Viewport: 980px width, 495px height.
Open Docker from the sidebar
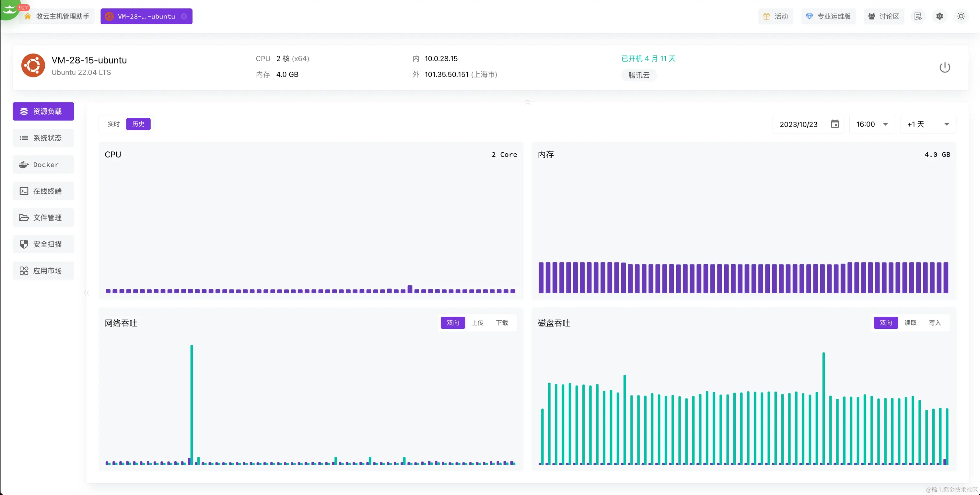[43, 165]
